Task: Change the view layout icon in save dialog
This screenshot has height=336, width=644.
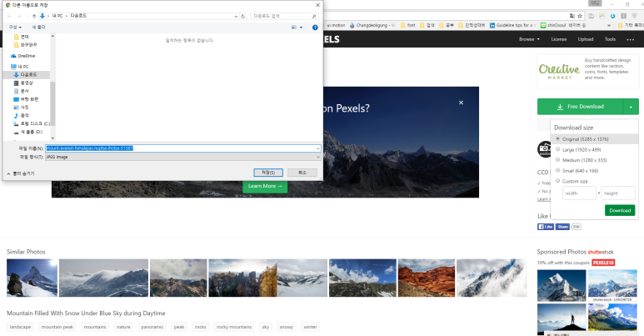Action: (293, 28)
